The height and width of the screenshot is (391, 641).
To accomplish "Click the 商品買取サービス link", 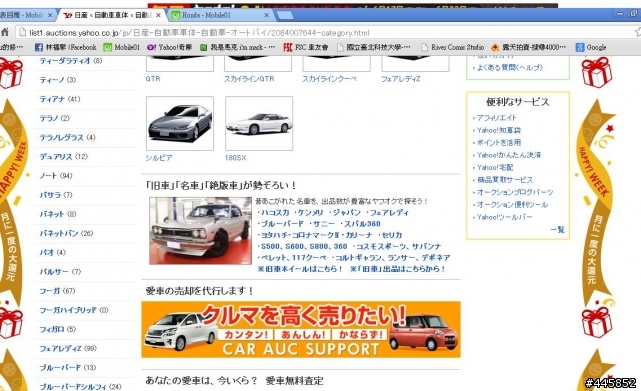I will [x=505, y=180].
